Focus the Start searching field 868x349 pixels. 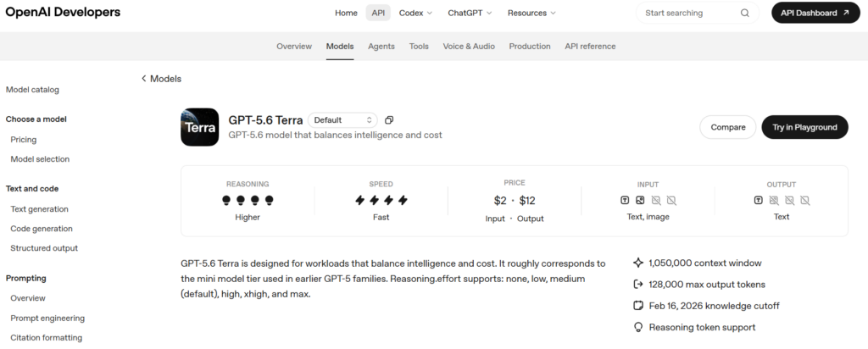pos(697,13)
